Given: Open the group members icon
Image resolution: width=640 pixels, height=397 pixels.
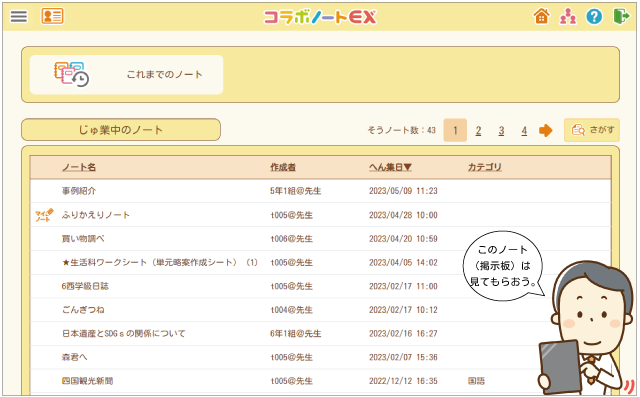Looking at the screenshot, I should 568,16.
